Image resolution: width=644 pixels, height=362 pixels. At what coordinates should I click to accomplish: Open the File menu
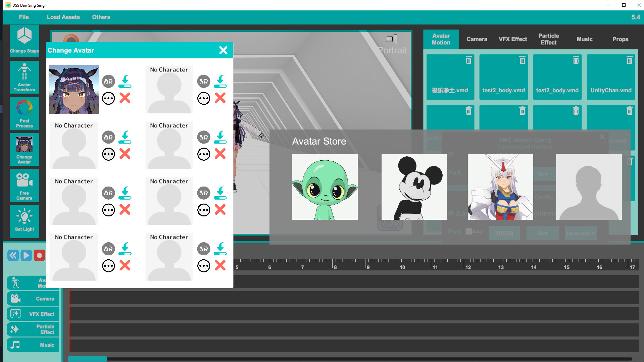(23, 17)
